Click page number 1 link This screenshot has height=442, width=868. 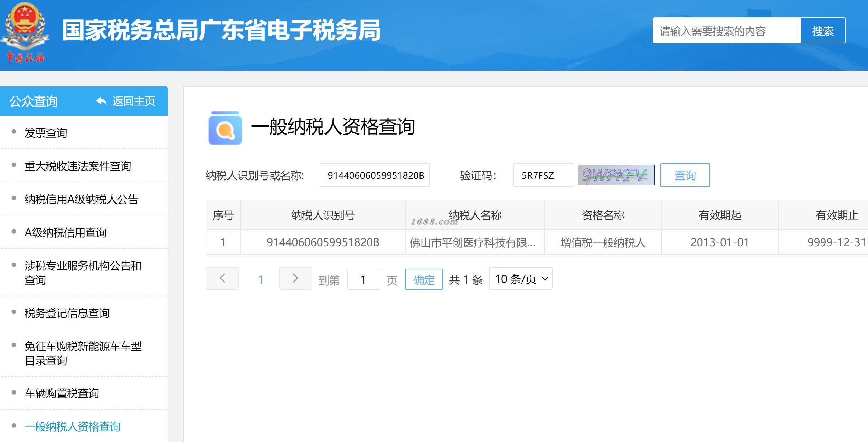pyautogui.click(x=261, y=279)
